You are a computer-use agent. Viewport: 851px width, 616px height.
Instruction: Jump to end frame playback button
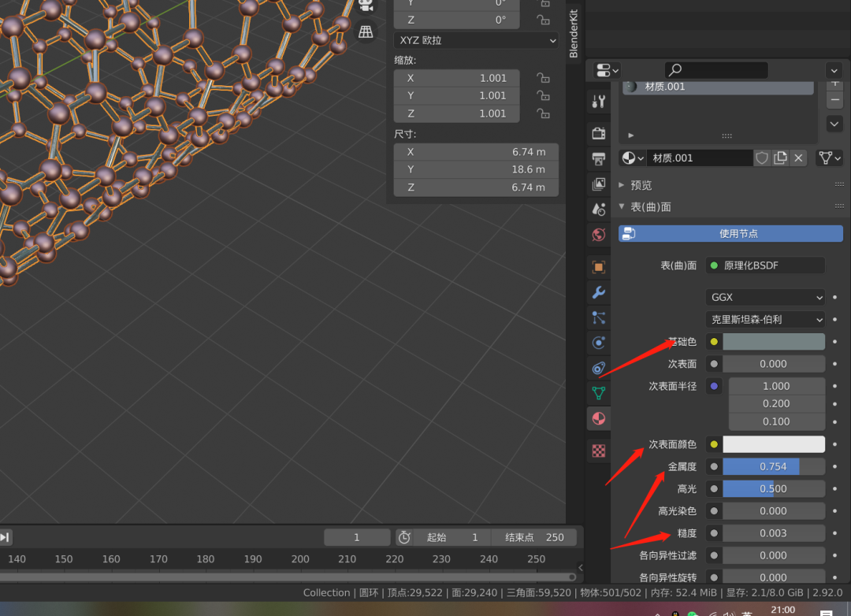tap(5, 537)
